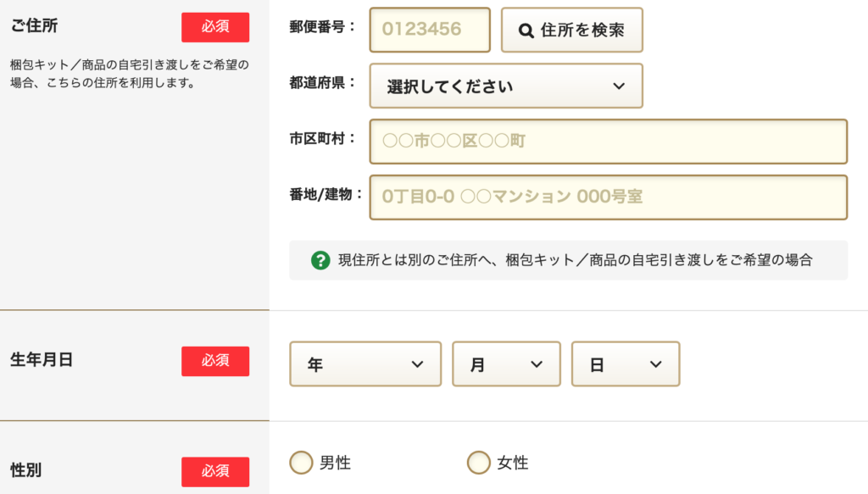Click the 必須 badge beside 生年月日

[x=215, y=361]
